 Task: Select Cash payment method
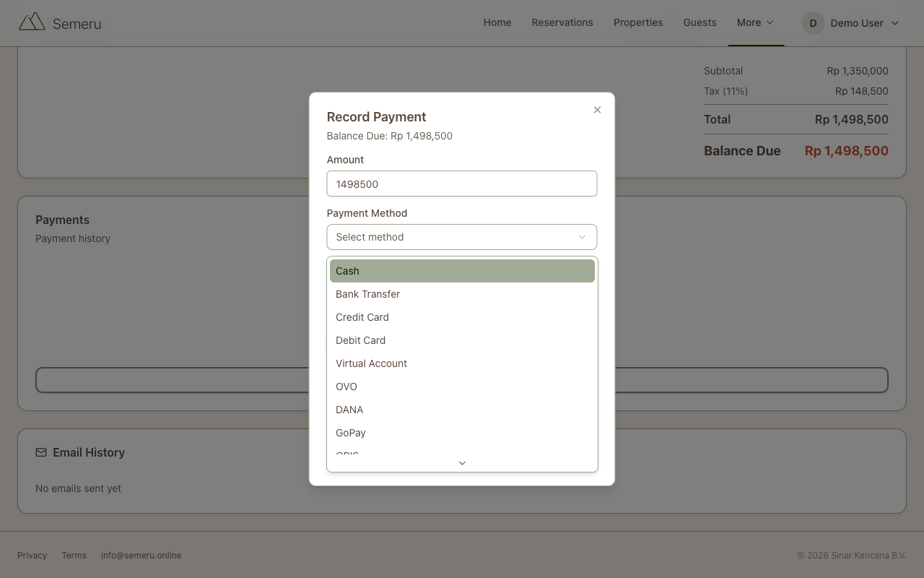click(462, 271)
